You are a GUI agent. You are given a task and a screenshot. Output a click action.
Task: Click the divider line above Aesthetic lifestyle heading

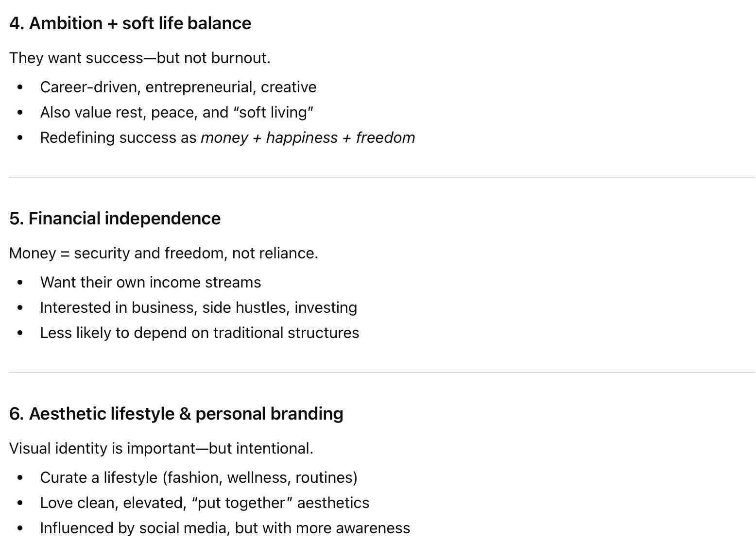click(x=381, y=373)
